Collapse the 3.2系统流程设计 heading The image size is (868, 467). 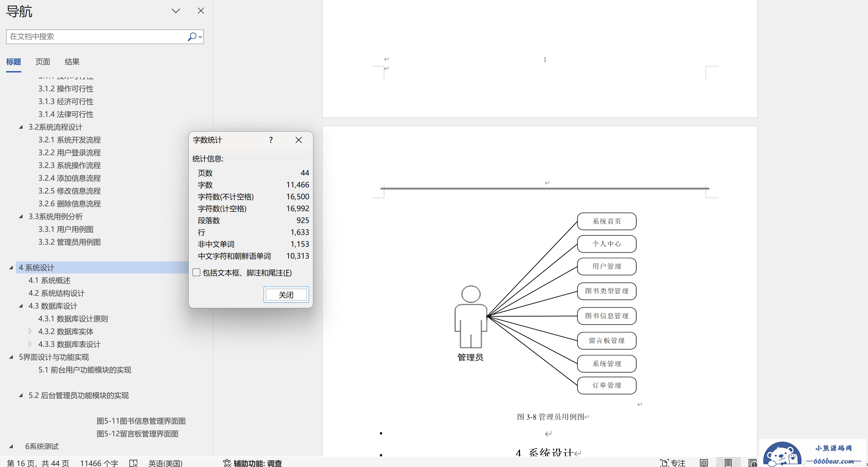pyautogui.click(x=21, y=127)
